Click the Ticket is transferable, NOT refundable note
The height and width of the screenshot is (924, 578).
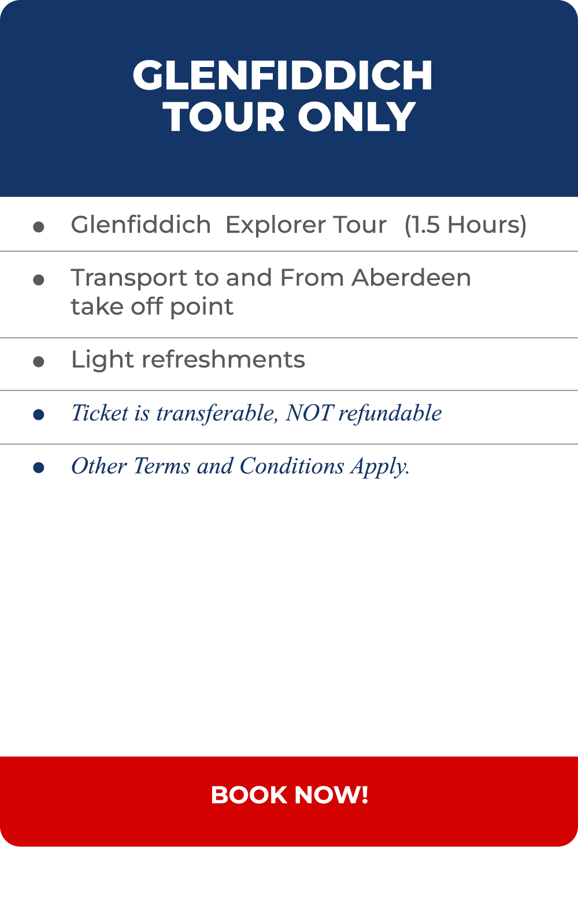coord(257,413)
